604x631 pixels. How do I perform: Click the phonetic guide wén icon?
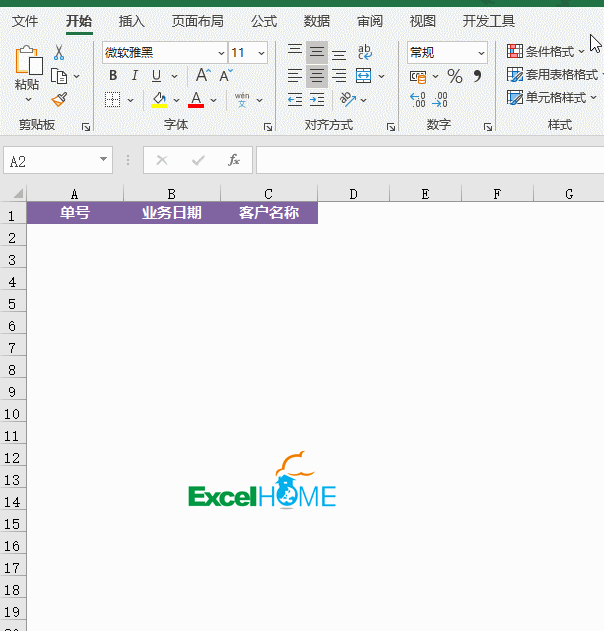[242, 99]
